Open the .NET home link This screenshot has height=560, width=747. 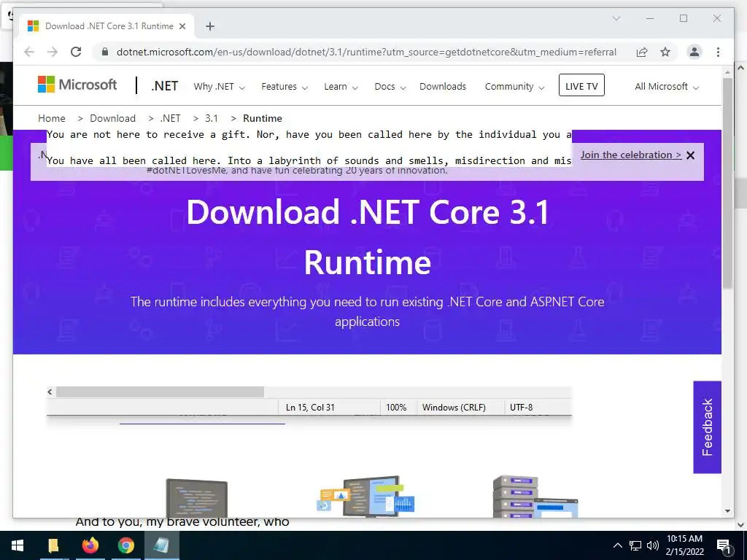point(164,86)
